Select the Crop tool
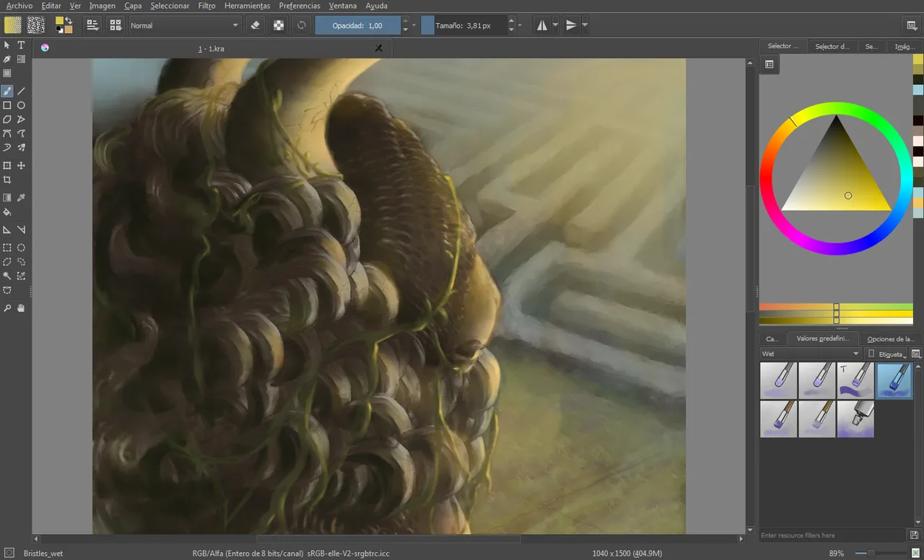The image size is (924, 560). point(7,180)
